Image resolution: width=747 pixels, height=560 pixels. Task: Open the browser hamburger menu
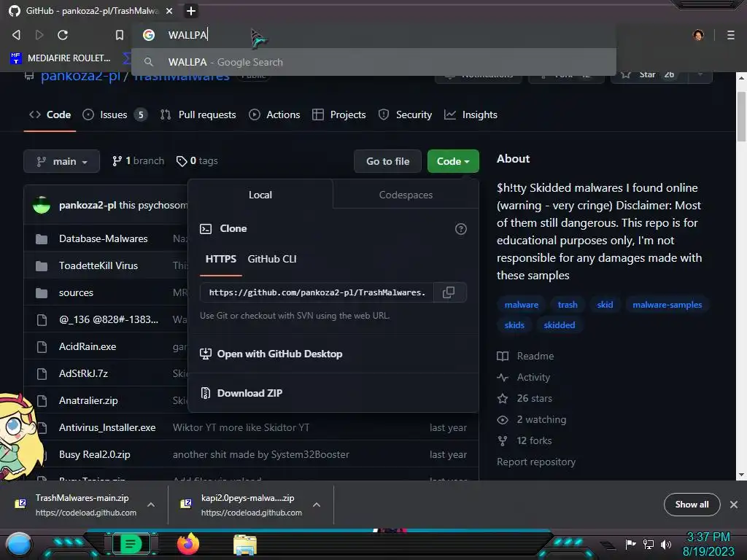tap(731, 35)
